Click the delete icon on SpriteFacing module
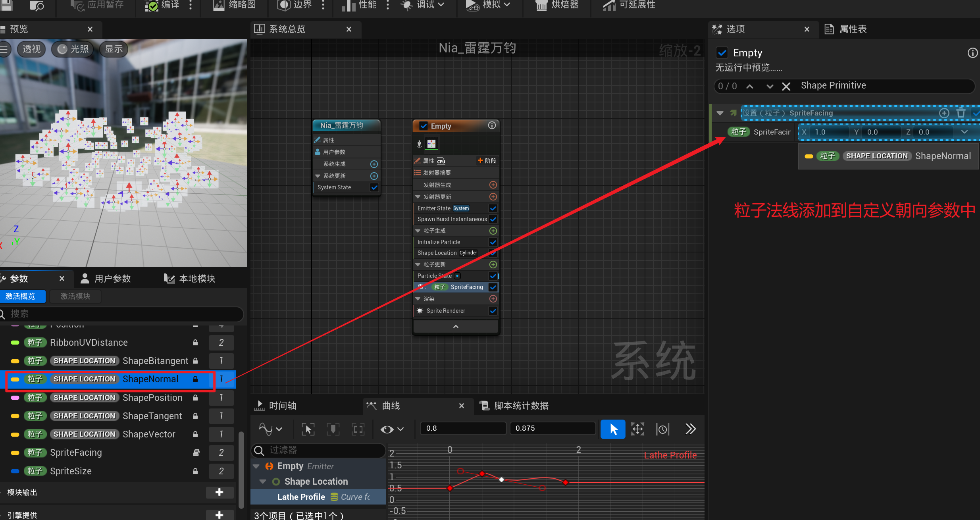This screenshot has height=520, width=980. coord(961,113)
